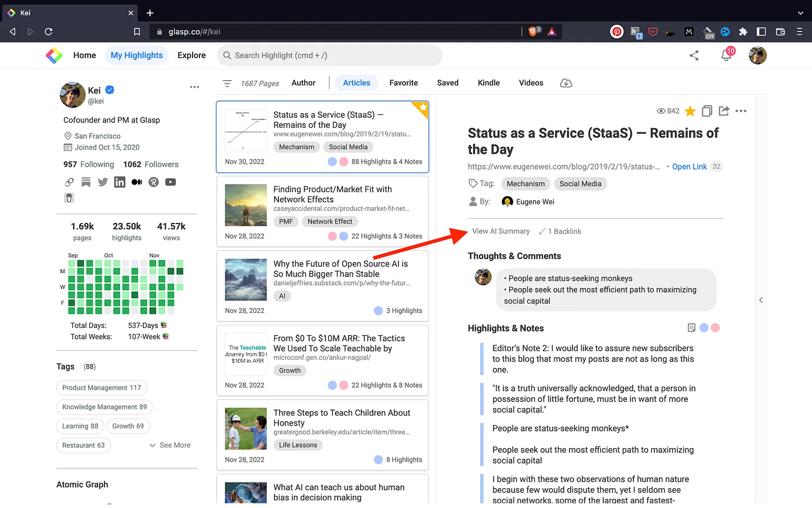This screenshot has height=508, width=812.
Task: Switch to the Author tab
Action: 303,83
